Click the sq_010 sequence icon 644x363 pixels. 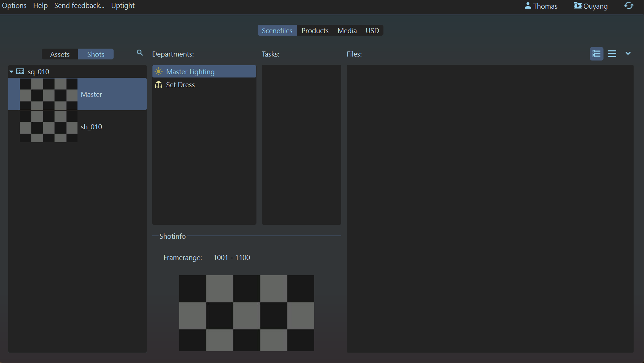(20, 71)
